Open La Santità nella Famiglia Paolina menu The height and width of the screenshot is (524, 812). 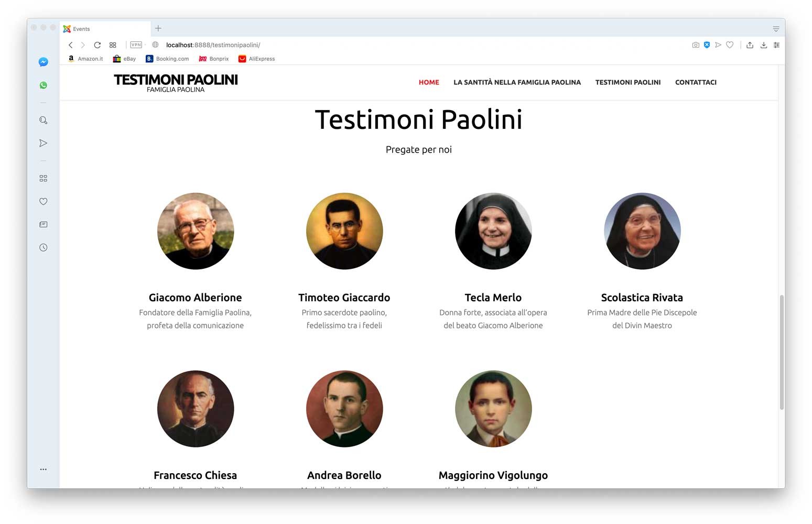tap(517, 82)
